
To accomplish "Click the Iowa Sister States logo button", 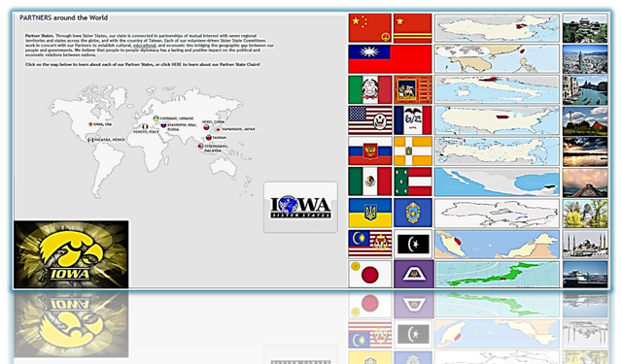I will click(x=300, y=207).
